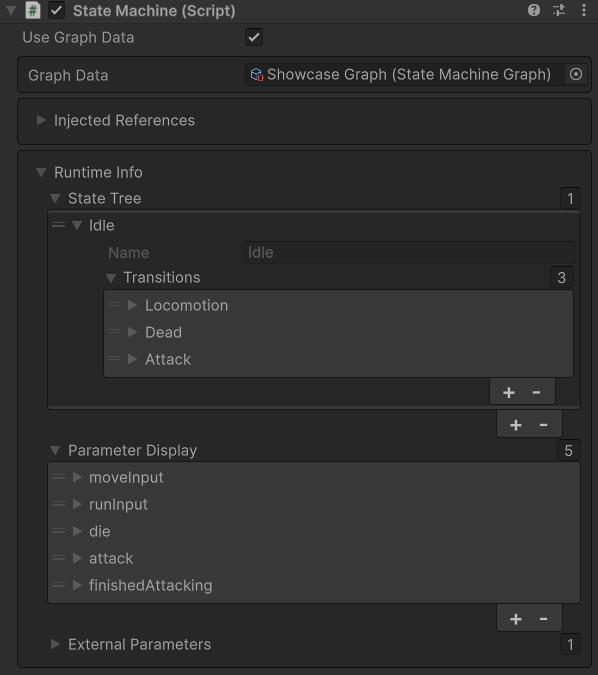The height and width of the screenshot is (675, 598).
Task: Click the Idle Name text field
Action: click(x=409, y=253)
